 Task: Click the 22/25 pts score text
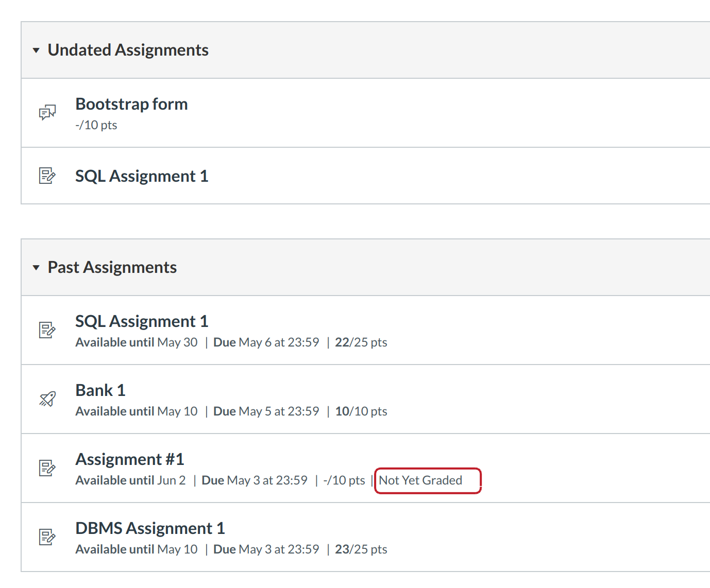[361, 342]
